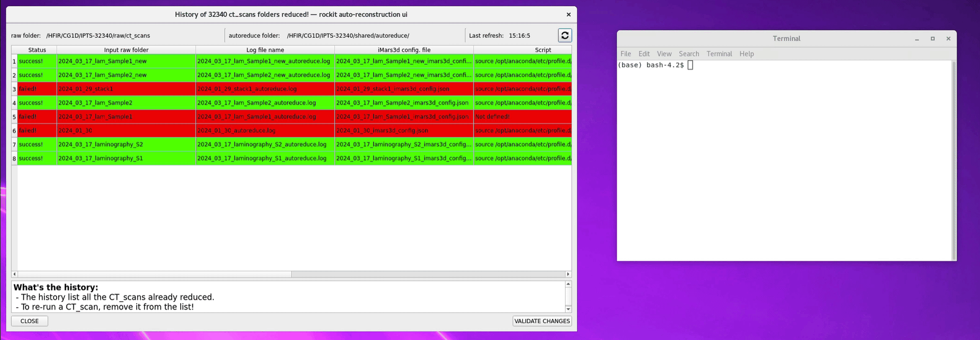The image size is (980, 340).
Task: Open the Terminal File menu
Action: [x=625, y=54]
